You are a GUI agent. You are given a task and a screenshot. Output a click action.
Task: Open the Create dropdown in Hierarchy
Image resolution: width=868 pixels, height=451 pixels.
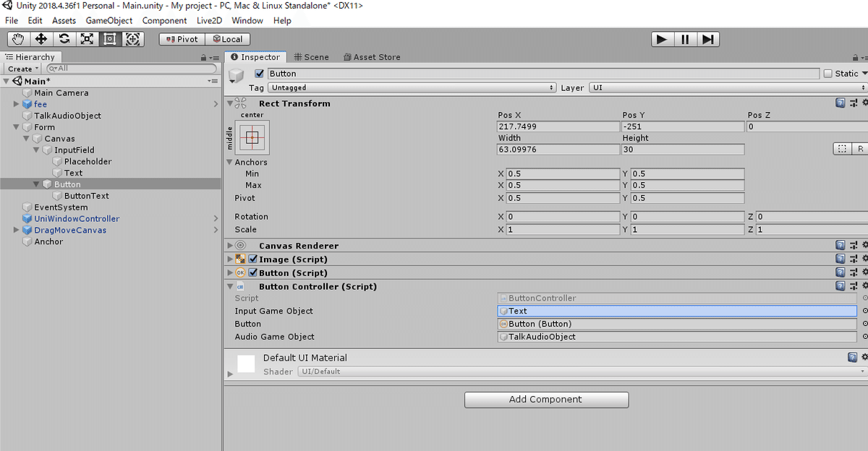[x=23, y=69]
